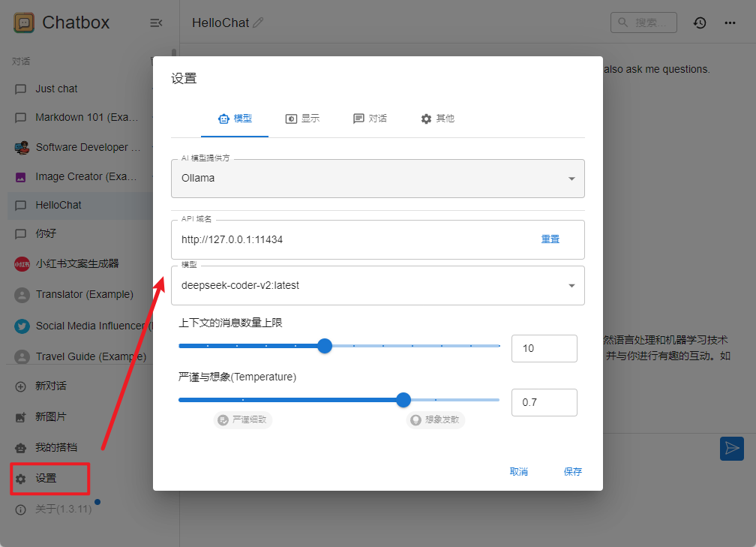Open chat history clock icon
Viewport: 756px width, 547px height.
coord(700,23)
